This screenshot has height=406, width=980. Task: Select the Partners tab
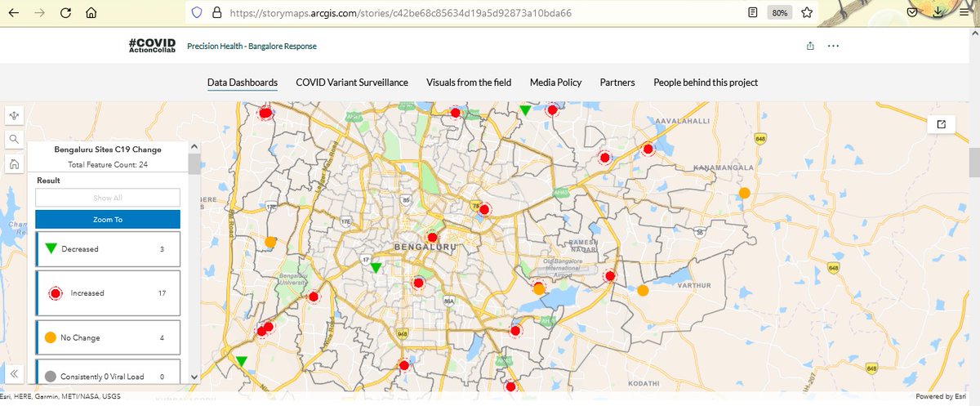point(617,83)
